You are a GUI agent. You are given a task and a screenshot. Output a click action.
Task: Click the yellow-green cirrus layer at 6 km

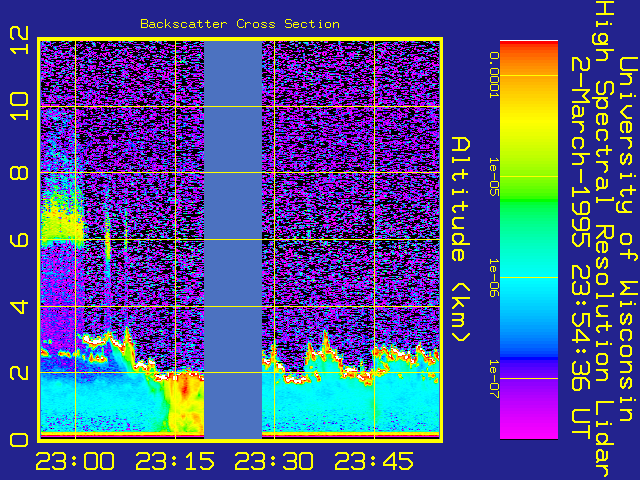tap(61, 222)
